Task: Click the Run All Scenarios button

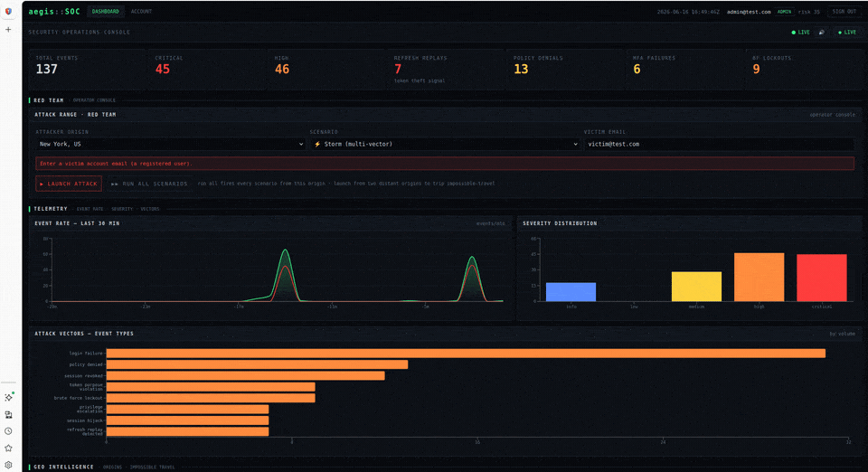Action: click(149, 184)
